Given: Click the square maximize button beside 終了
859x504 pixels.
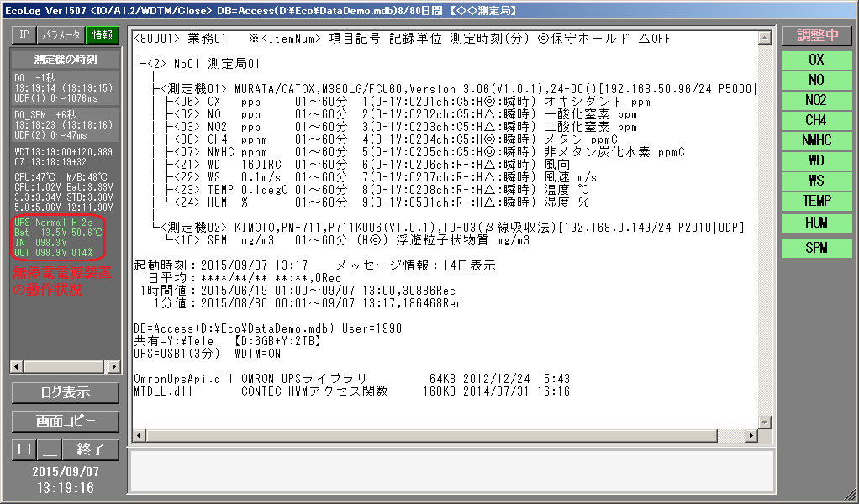Looking at the screenshot, I should coord(24,449).
